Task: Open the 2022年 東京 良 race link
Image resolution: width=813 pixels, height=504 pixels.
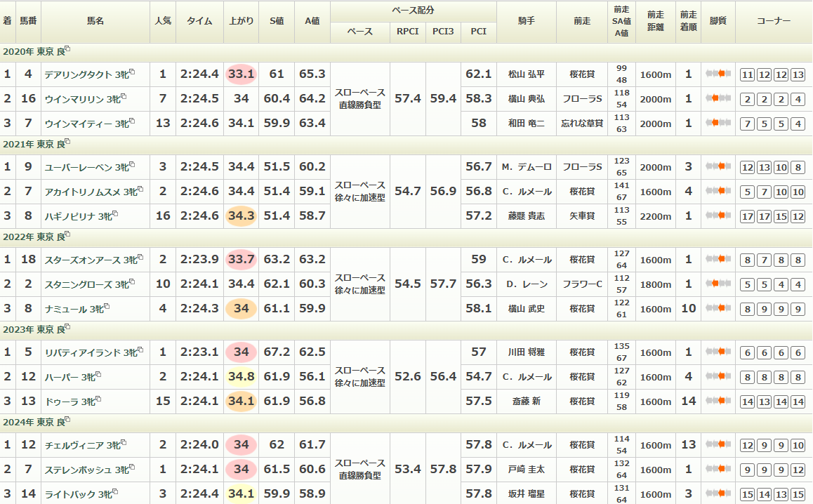Action: 33,237
